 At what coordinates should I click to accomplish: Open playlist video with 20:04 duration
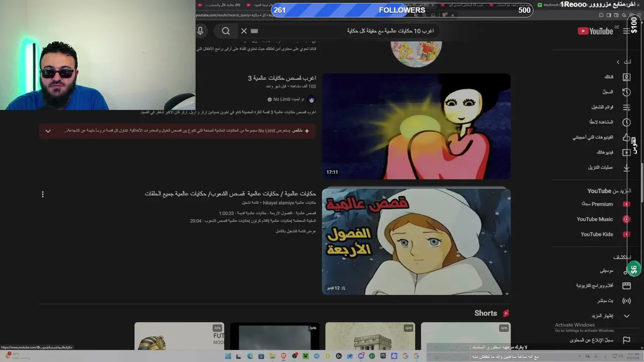[x=253, y=221]
